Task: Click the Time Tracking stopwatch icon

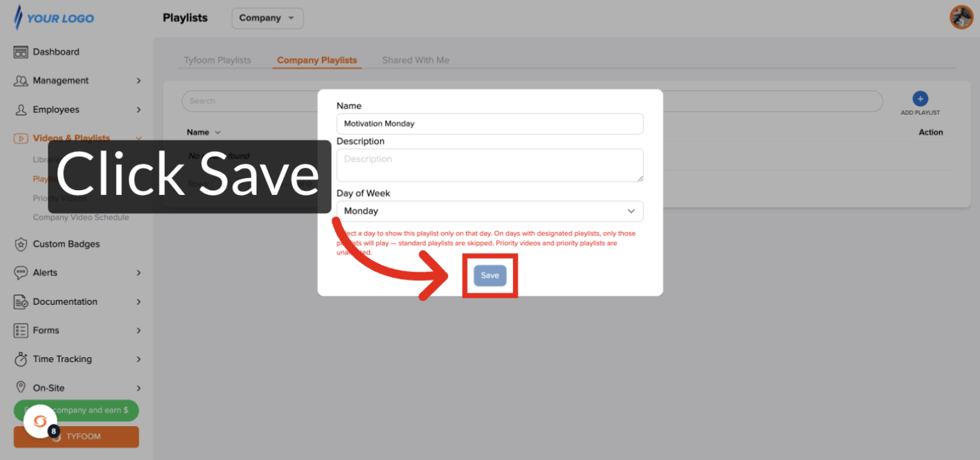Action: point(21,359)
